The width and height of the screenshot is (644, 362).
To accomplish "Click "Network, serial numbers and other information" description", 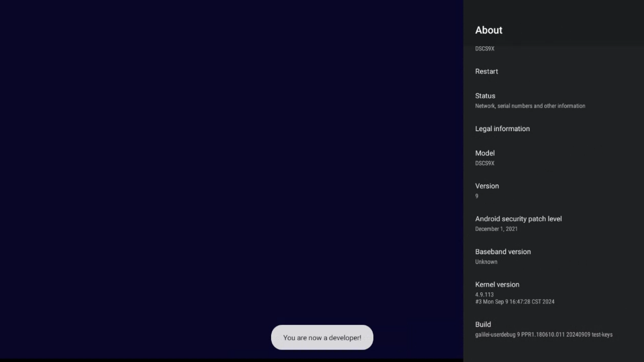I will click(x=530, y=106).
